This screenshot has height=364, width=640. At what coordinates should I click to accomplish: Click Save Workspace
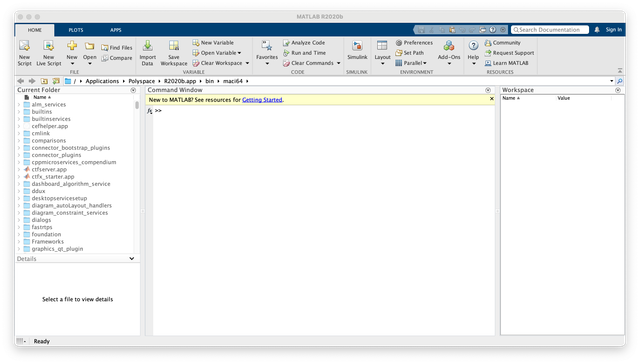pyautogui.click(x=174, y=53)
